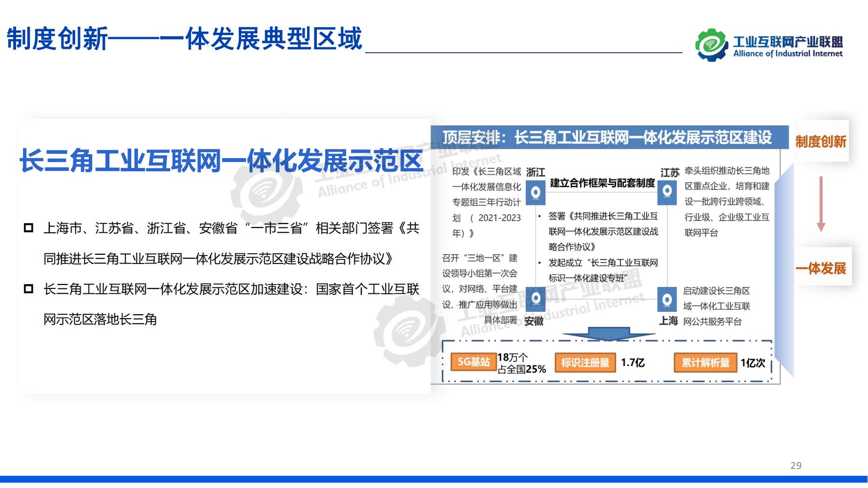This screenshot has width=868, height=488.
Task: Switch to the 一体发展 side tab
Action: pyautogui.click(x=821, y=268)
